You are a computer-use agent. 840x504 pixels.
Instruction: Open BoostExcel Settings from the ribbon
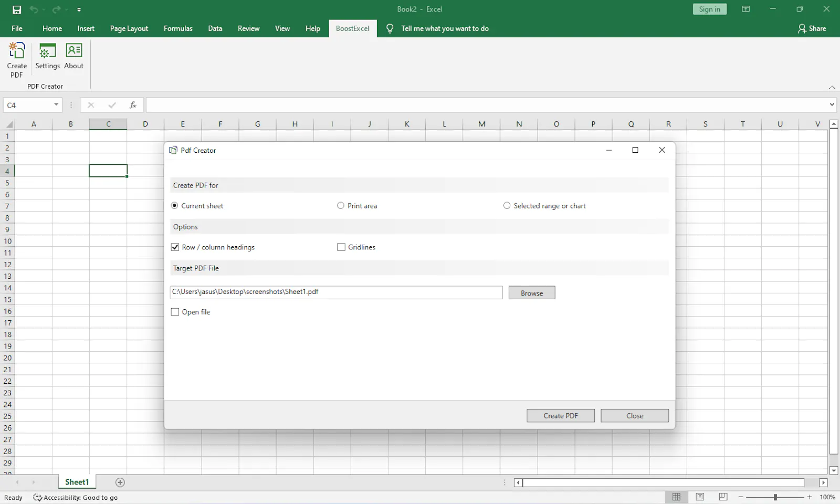click(47, 56)
